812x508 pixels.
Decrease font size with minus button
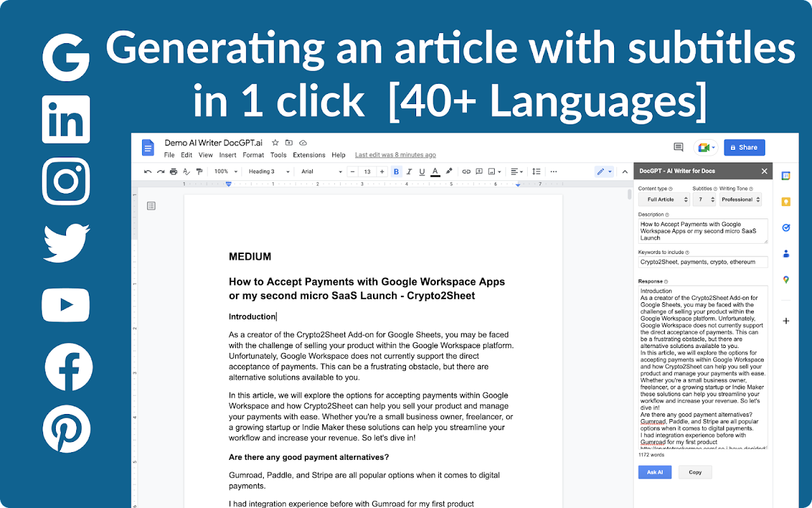point(353,171)
